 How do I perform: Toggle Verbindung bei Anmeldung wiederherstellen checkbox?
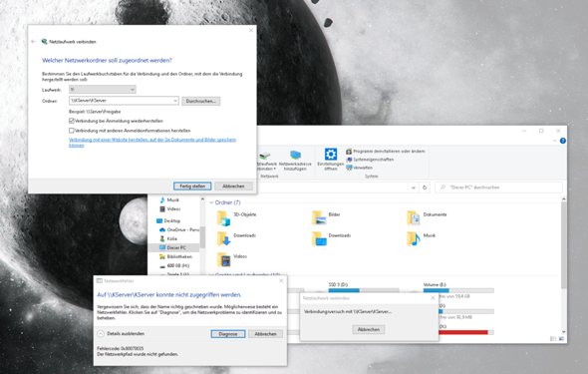tap(71, 121)
